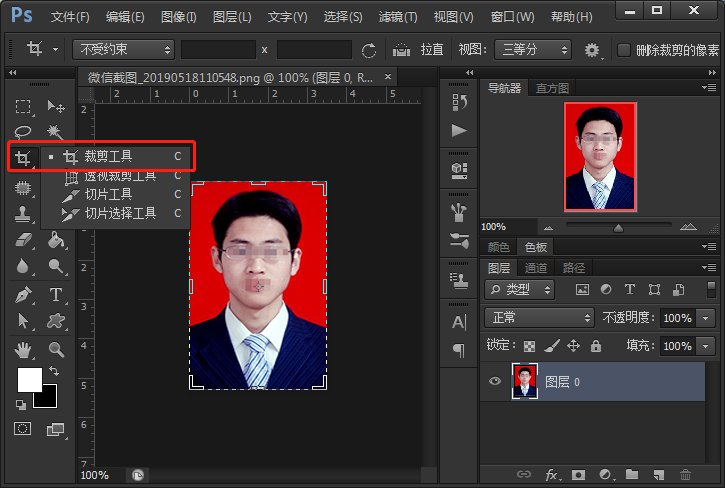Toggle adjustment layer filter
This screenshot has width=725, height=488.
point(606,290)
